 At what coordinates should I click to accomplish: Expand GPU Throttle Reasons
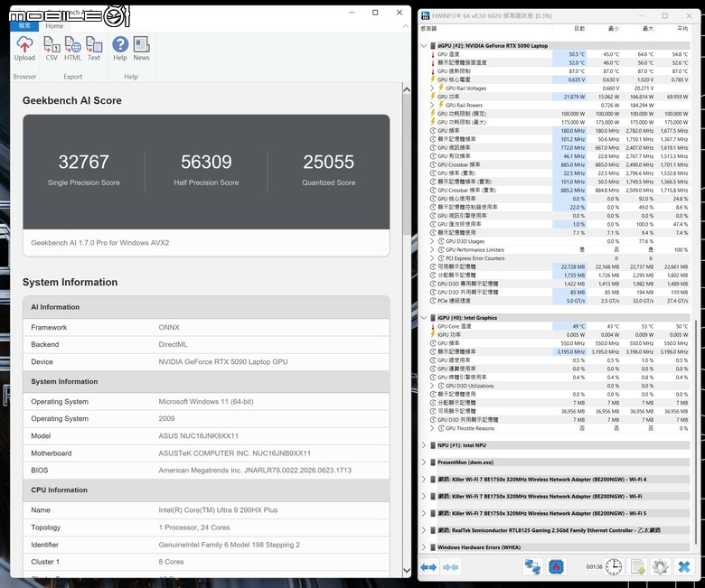click(x=432, y=428)
